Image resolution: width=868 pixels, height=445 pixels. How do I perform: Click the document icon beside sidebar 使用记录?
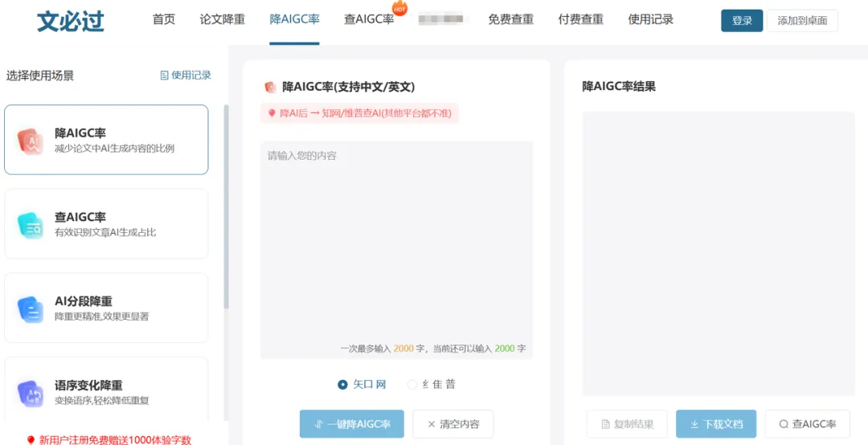[165, 76]
